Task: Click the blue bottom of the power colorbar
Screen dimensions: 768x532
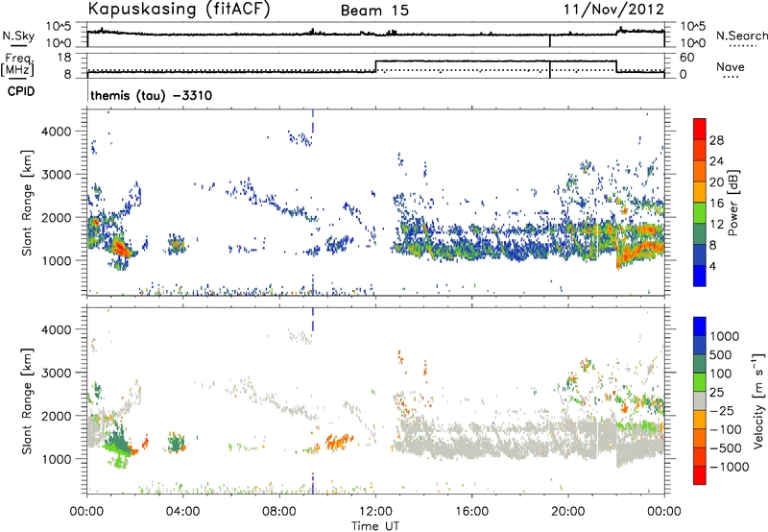Action: point(700,276)
